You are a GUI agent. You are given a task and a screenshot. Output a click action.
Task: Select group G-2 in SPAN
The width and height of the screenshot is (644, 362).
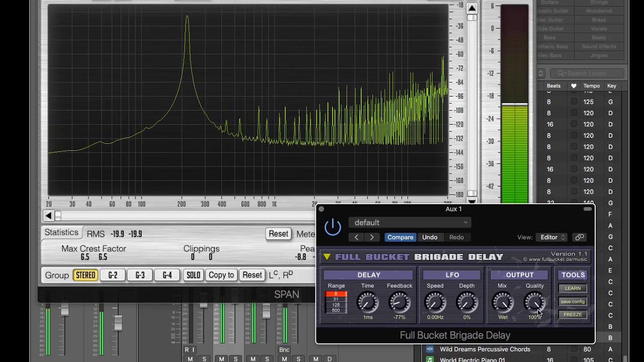[x=113, y=275]
